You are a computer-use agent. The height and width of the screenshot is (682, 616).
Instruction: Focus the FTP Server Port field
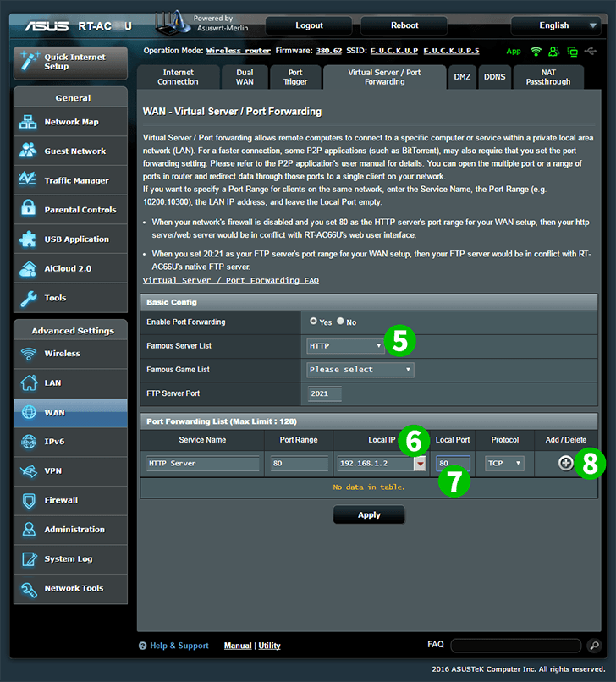click(x=325, y=393)
